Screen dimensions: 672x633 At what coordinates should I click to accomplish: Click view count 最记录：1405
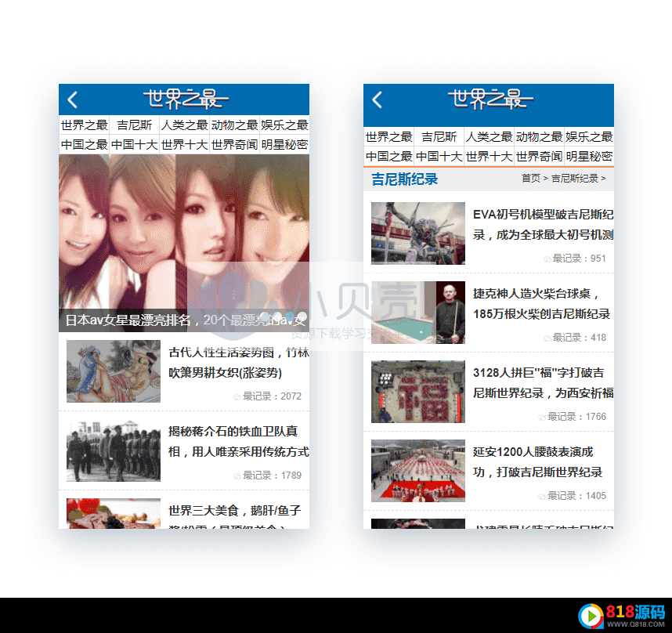pos(573,496)
